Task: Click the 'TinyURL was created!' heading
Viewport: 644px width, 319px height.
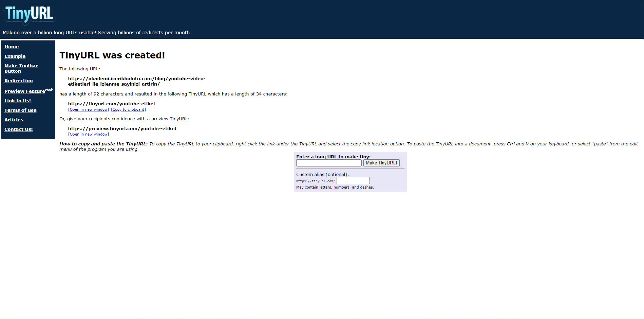Action: tap(112, 55)
